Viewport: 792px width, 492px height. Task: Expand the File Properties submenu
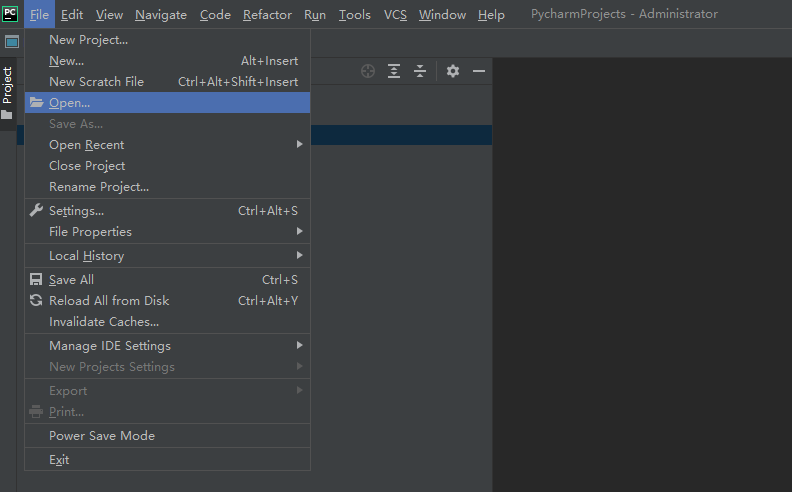click(x=167, y=232)
